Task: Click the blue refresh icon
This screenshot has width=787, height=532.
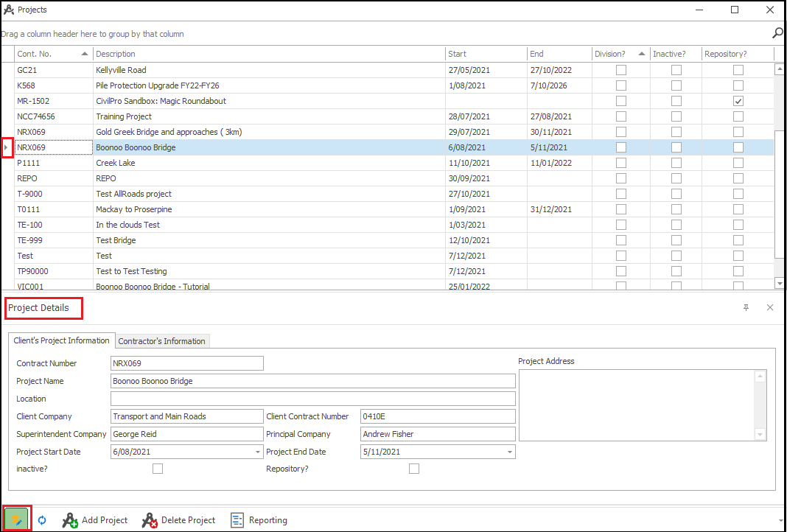Action: tap(42, 520)
